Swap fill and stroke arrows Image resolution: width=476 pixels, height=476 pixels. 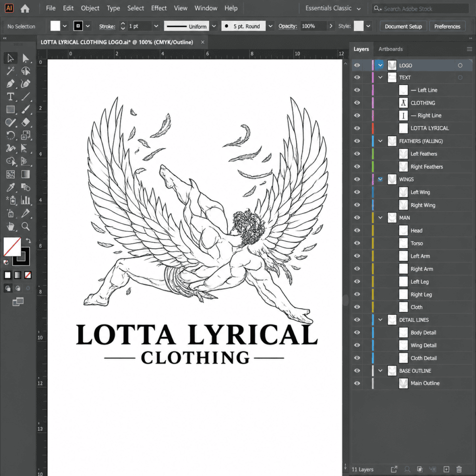point(28,240)
